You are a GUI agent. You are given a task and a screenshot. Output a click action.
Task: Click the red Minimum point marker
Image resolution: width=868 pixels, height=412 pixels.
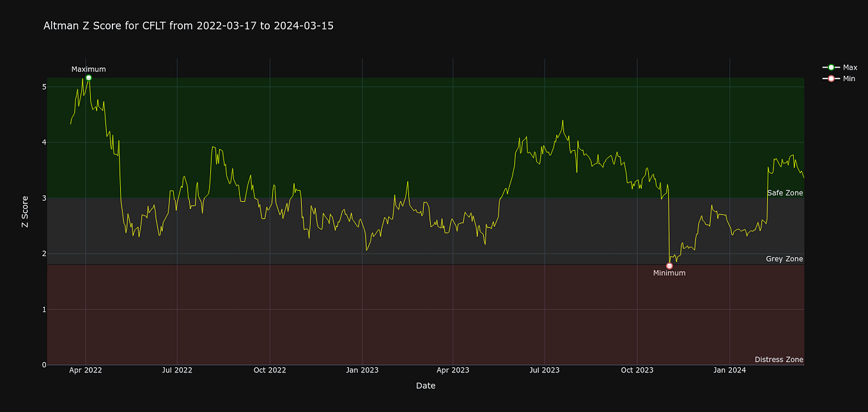pos(670,265)
